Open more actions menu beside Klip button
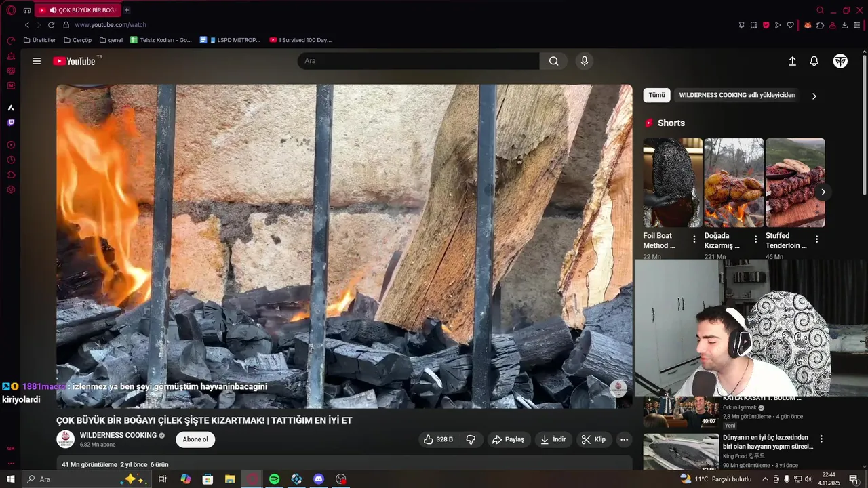This screenshot has height=488, width=868. (x=624, y=439)
